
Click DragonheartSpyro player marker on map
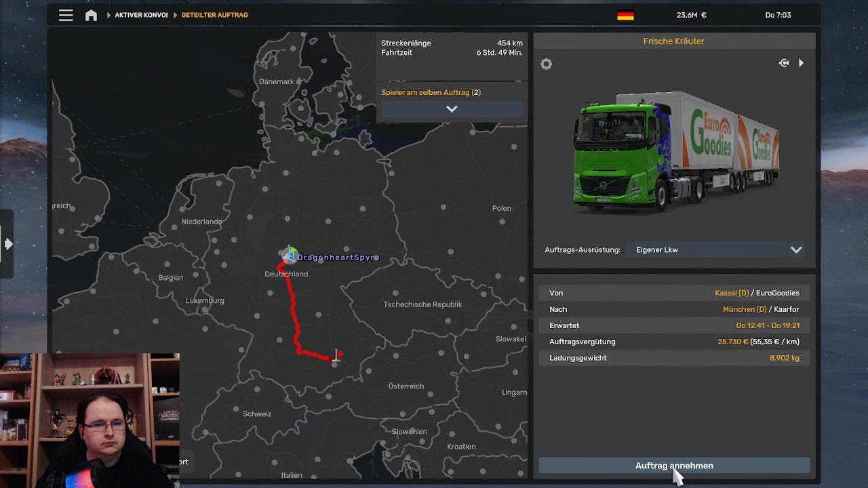(290, 256)
